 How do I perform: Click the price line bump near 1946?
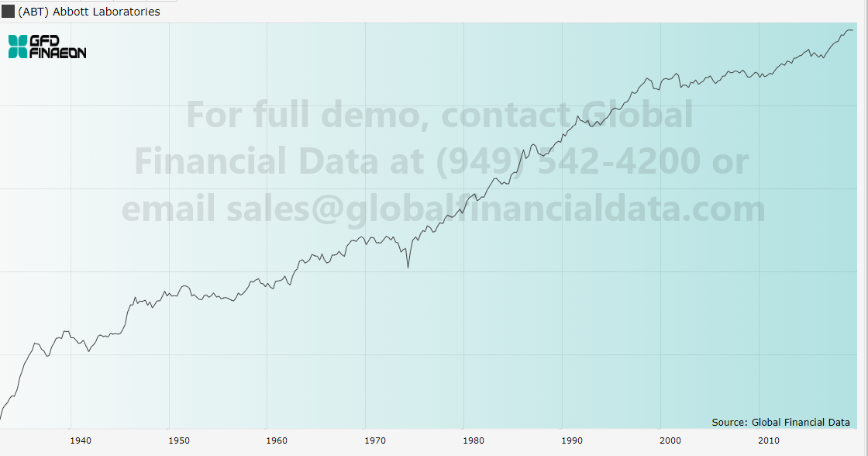[x=135, y=299]
